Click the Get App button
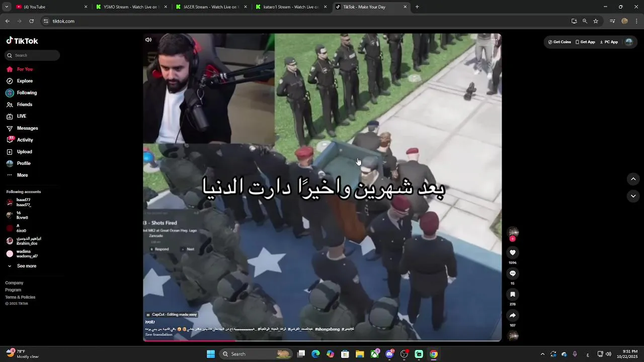This screenshot has width=644, height=362. [x=585, y=42]
